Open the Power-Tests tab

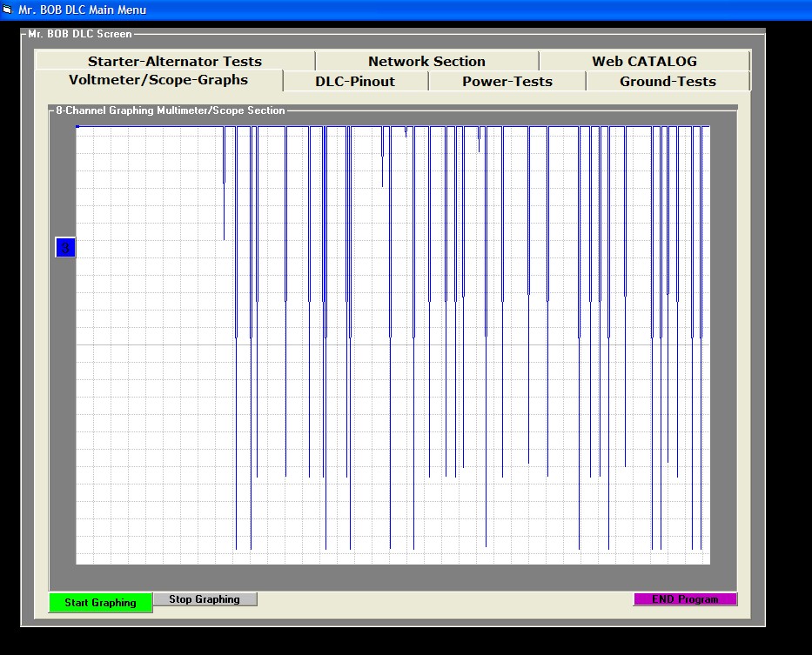pyautogui.click(x=507, y=81)
